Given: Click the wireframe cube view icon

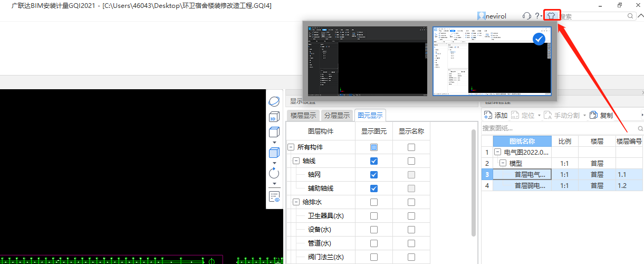Looking at the screenshot, I should 274,133.
